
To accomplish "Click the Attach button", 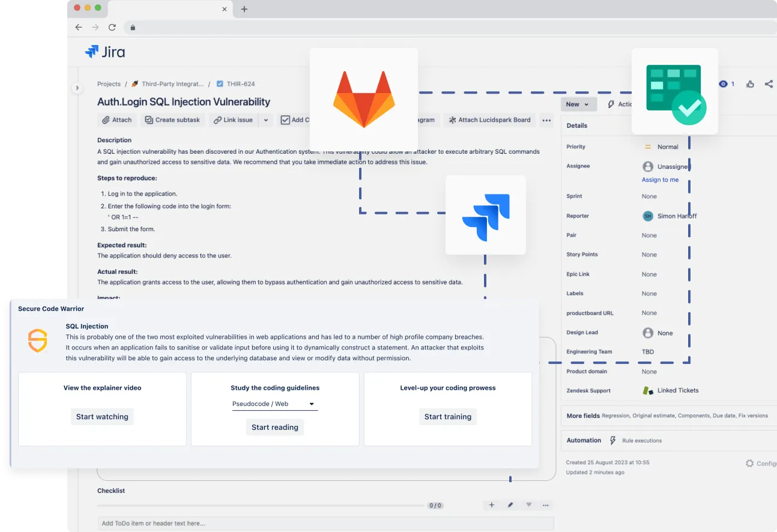I will [116, 120].
